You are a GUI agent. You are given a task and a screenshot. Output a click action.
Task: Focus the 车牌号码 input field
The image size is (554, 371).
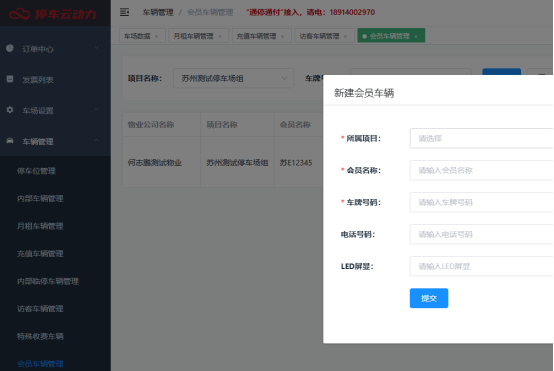coord(482,202)
